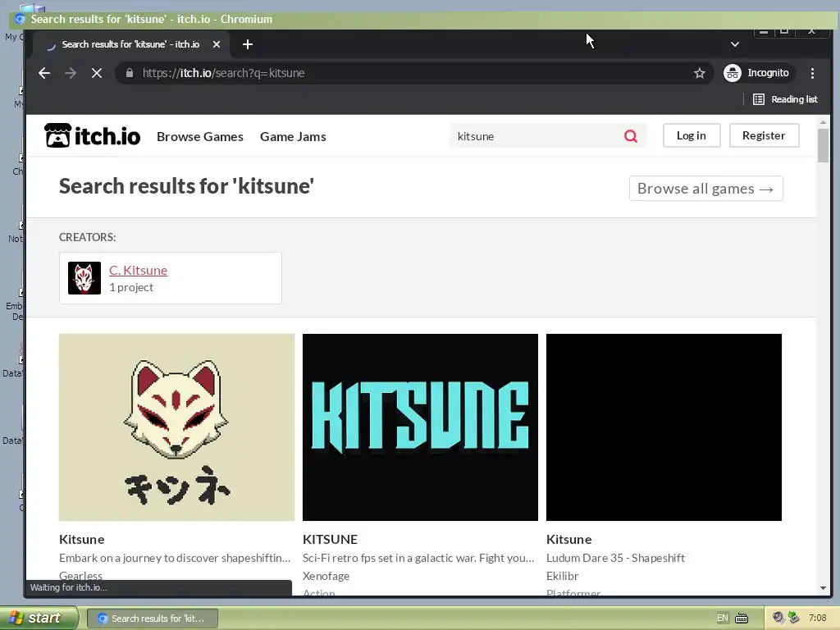Click the Kitsune title by Ekilibr
The width and height of the screenshot is (840, 630).
coord(569,540)
